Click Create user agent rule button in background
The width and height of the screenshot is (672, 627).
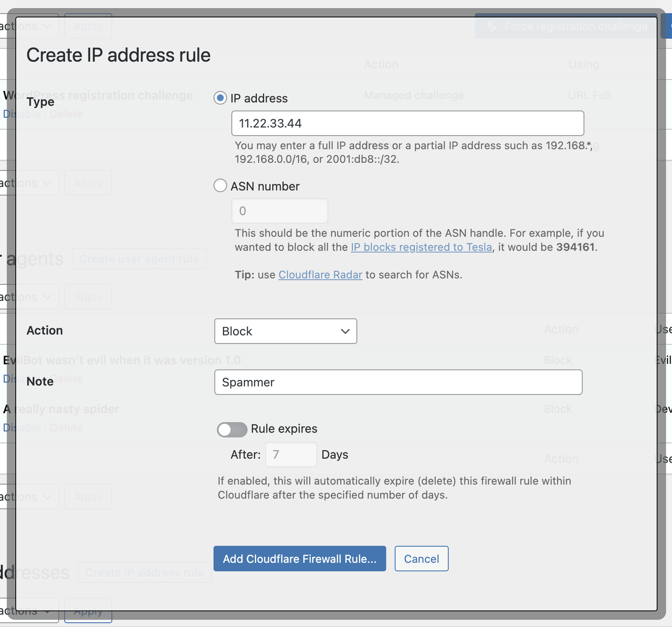[x=139, y=259]
